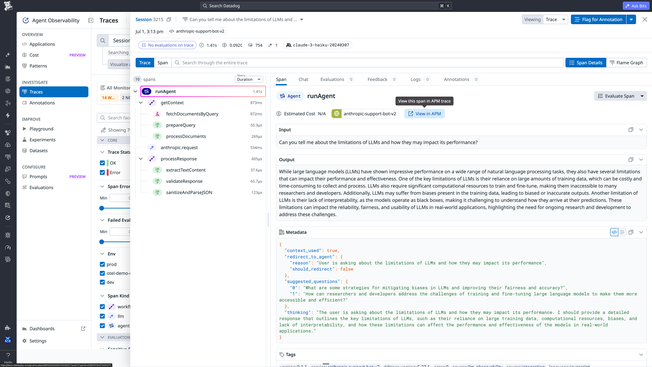
Task: Click the prepareQuery task icon
Action: coord(157,125)
